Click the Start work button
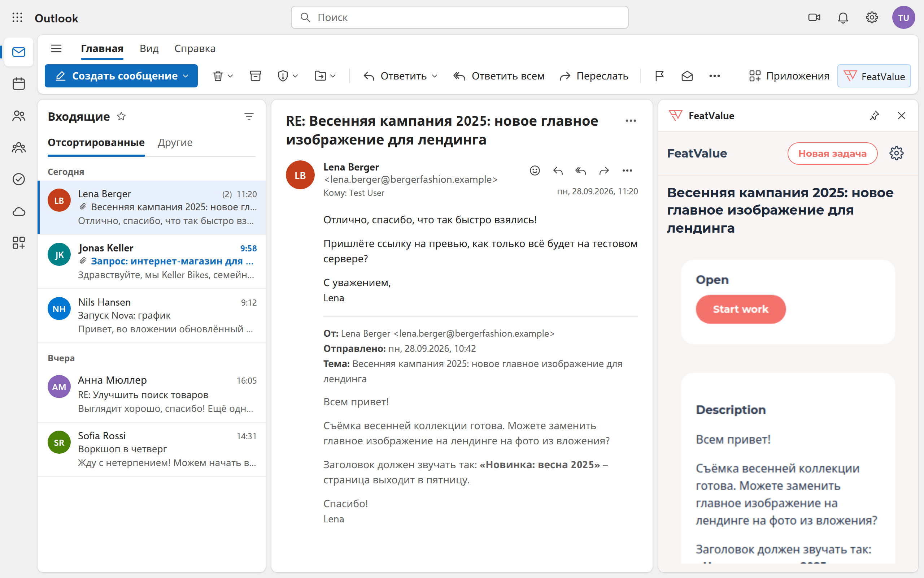The image size is (924, 578). tap(741, 309)
